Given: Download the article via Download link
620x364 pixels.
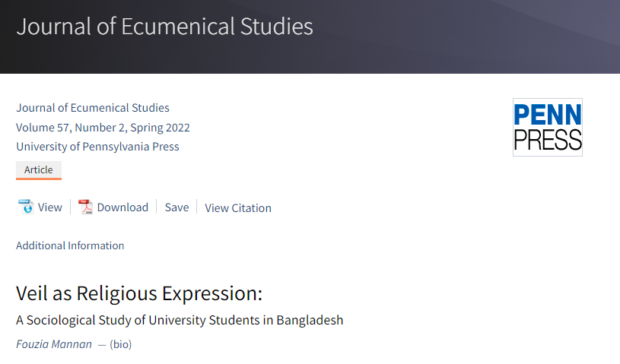Looking at the screenshot, I should tap(122, 207).
